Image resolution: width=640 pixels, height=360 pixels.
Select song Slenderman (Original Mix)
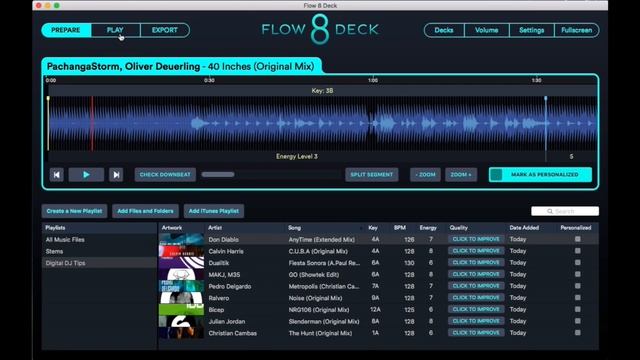[x=324, y=321]
